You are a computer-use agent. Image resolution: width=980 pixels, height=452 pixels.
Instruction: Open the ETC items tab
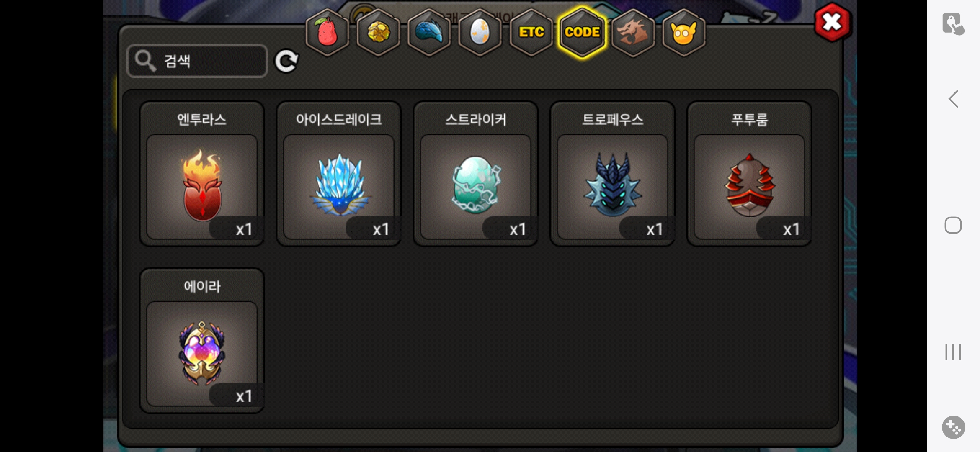(531, 32)
